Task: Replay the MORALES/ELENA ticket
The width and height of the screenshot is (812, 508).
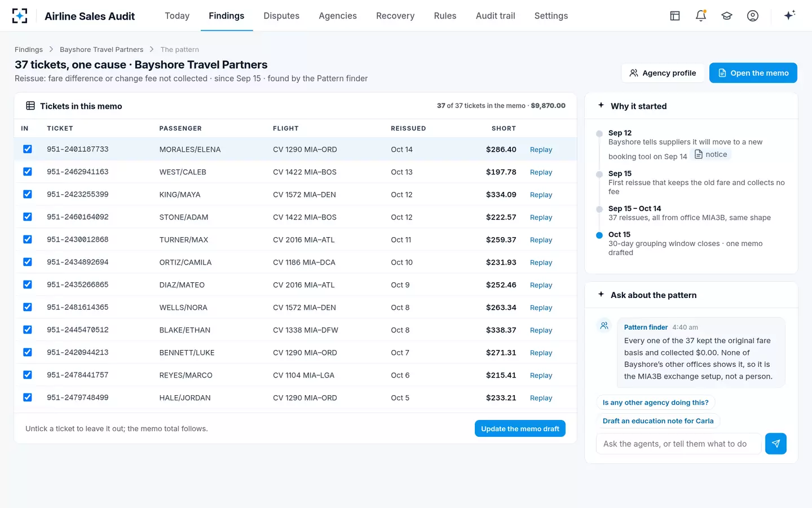Action: [x=541, y=150]
